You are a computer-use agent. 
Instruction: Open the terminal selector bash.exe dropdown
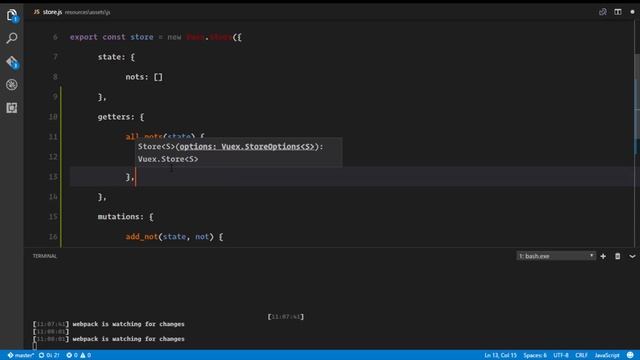tap(556, 256)
